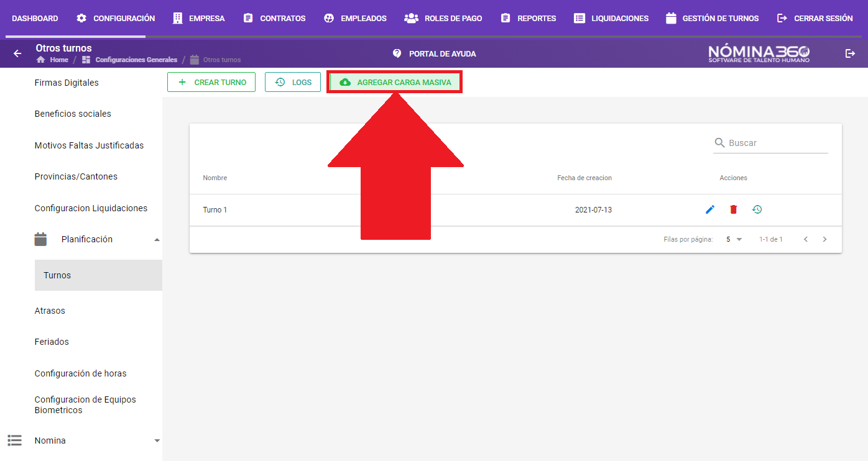Screen dimensions: 868x461
Task: Click the Planificación calendar icon
Action: click(40, 239)
